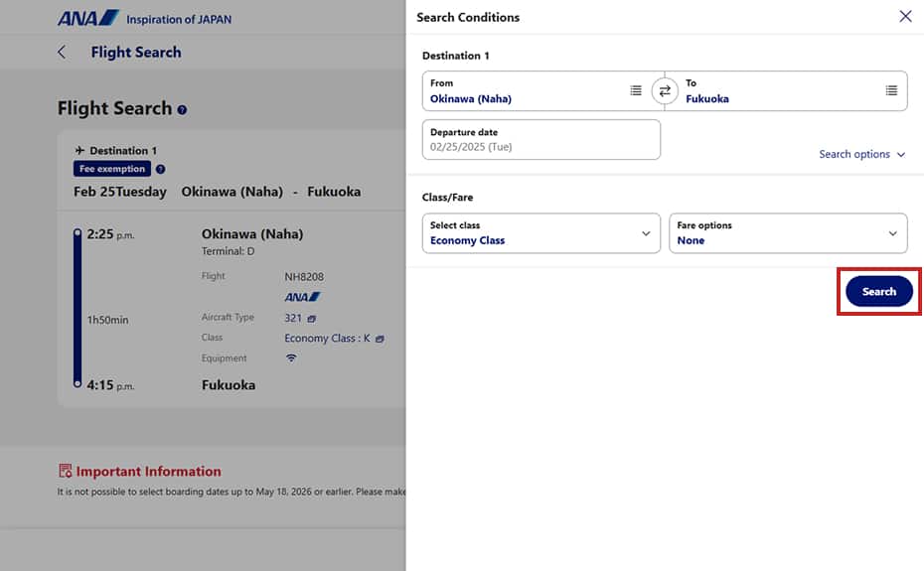
Task: Expand the Select class dropdown
Action: click(540, 233)
